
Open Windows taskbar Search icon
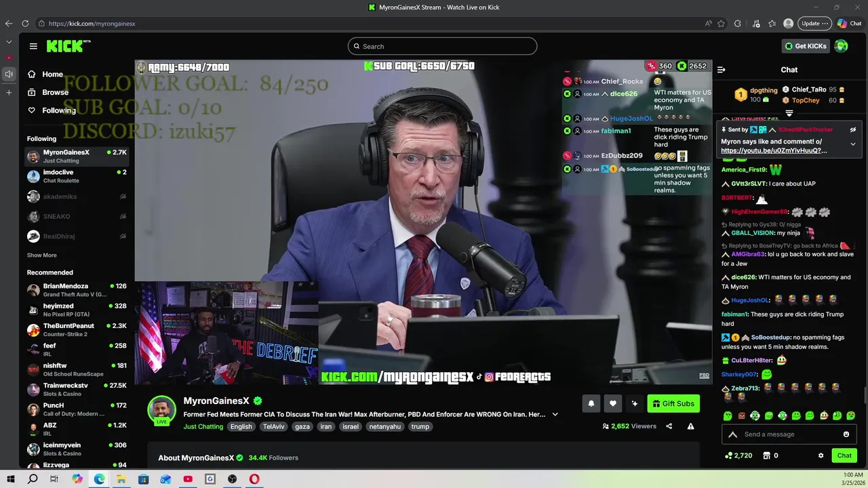[33, 479]
